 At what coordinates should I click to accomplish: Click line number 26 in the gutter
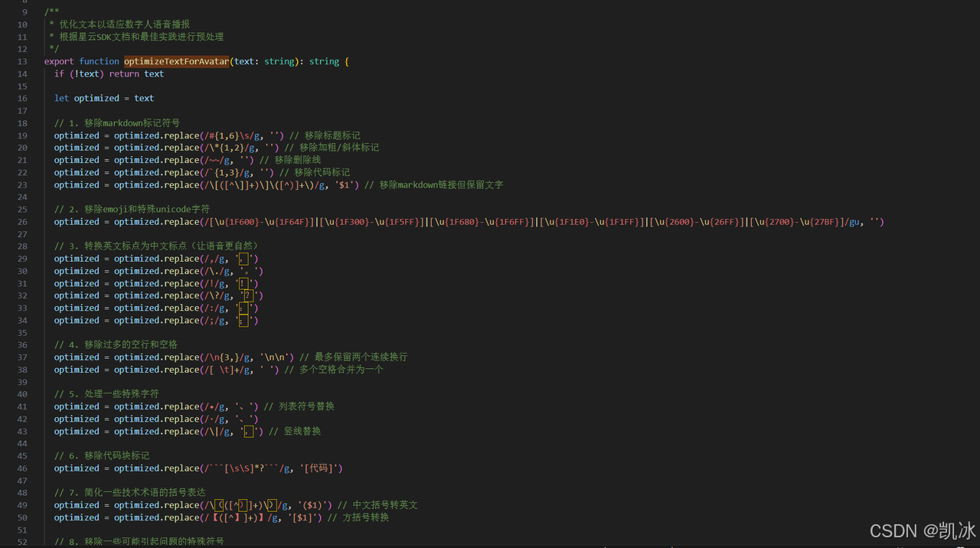[23, 221]
